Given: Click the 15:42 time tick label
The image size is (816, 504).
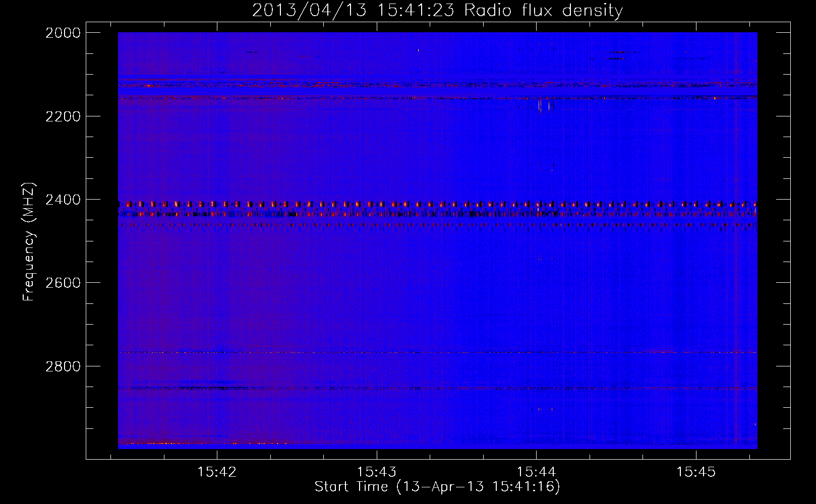Looking at the screenshot, I should point(217,472).
